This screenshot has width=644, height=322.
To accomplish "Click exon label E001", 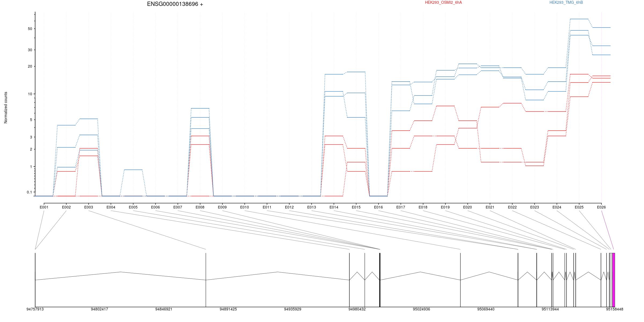I will click(x=44, y=207).
